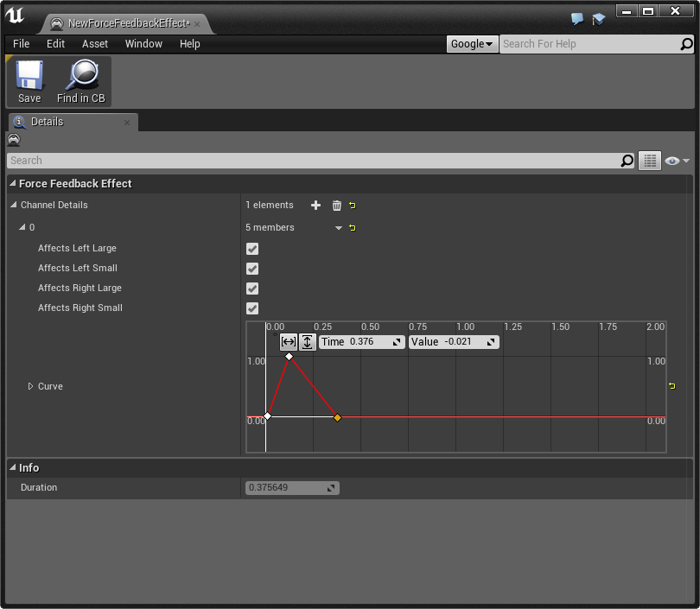700x609 pixels.
Task: Click the curve fit vertical icon
Action: click(x=307, y=342)
